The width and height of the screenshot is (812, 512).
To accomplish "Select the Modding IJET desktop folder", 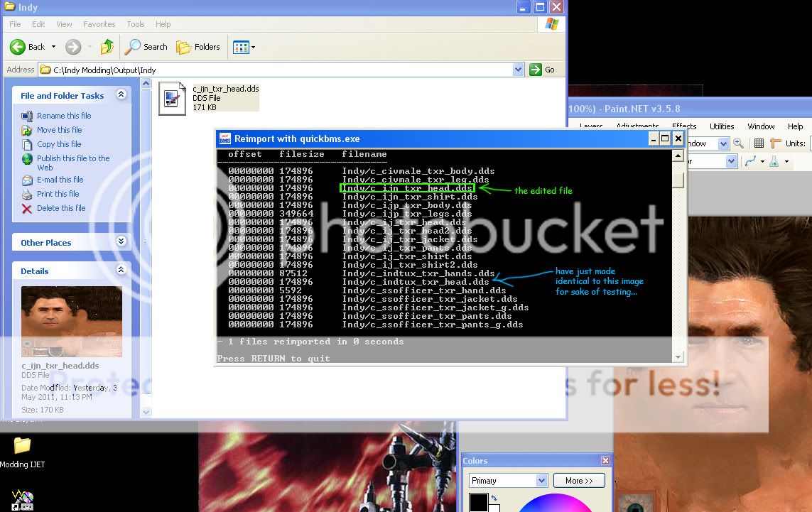I will [x=22, y=452].
